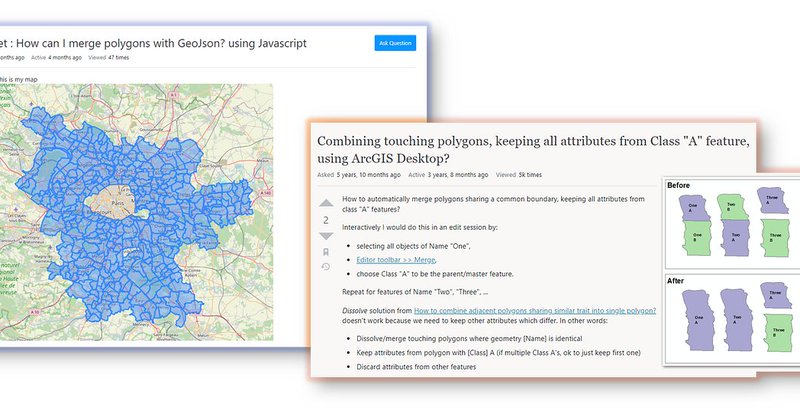The image size is (800, 419).
Task: Bookmark the ArcGIS question
Action: pyautogui.click(x=326, y=252)
